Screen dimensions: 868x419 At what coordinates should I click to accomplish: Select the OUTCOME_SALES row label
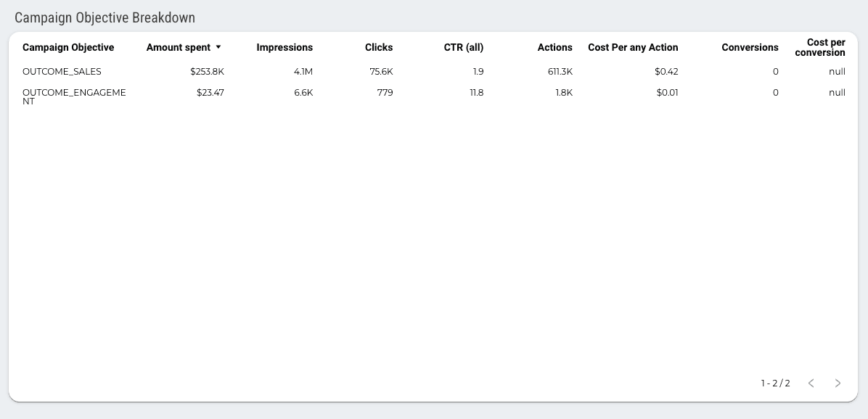(x=62, y=72)
